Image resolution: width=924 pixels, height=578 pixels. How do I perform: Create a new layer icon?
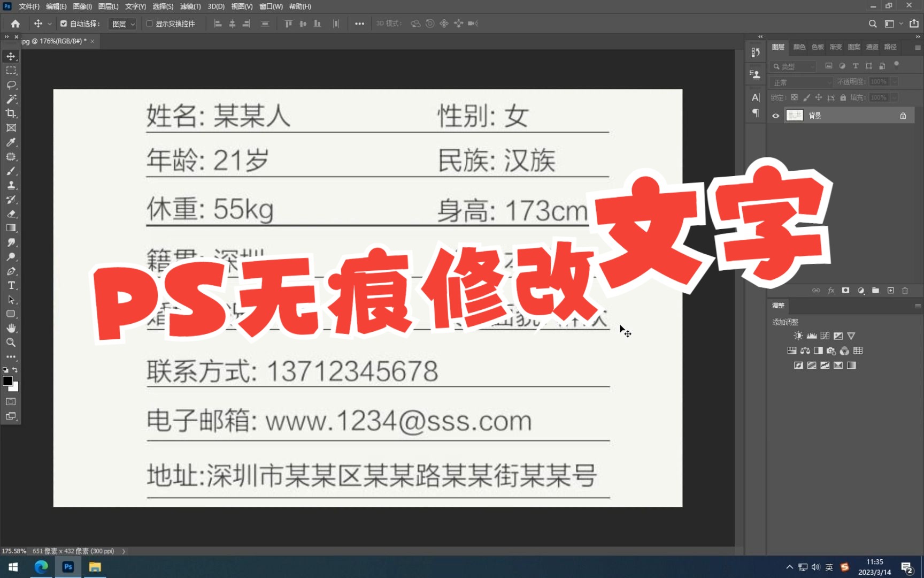point(890,291)
